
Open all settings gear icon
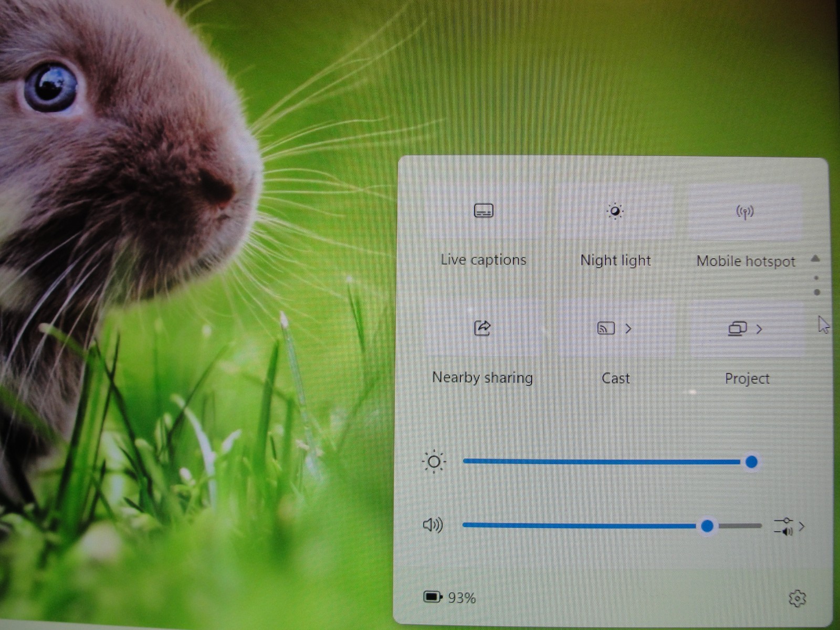797,598
